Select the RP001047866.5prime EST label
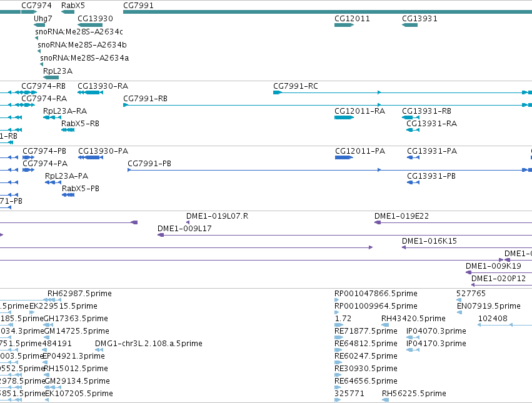Viewport: 532px width, 403px height. [x=376, y=294]
